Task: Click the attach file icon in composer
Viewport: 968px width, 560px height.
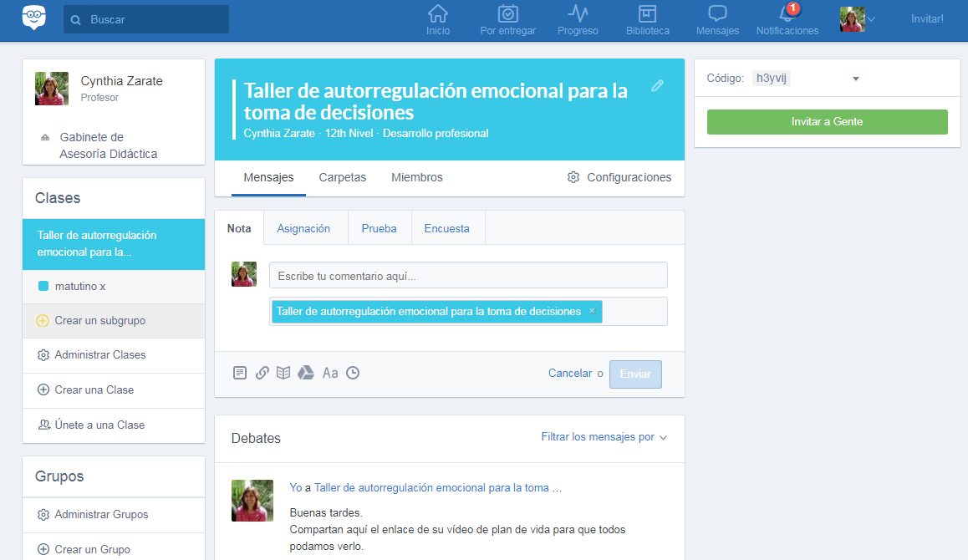Action: point(240,373)
